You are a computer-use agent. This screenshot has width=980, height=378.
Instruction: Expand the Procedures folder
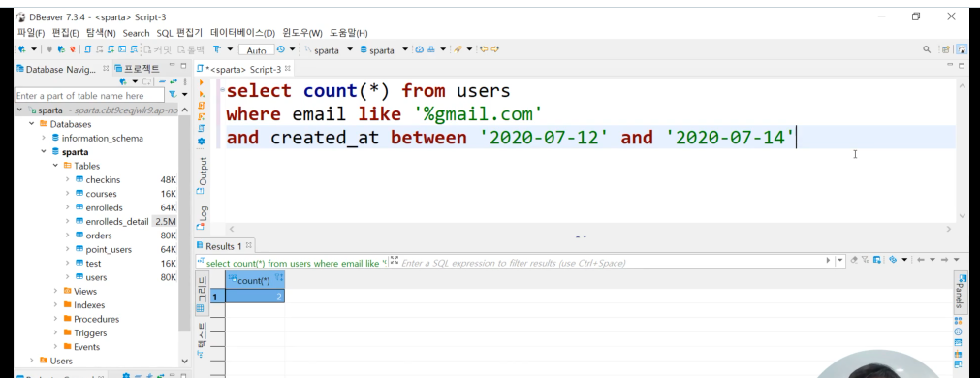[55, 319]
